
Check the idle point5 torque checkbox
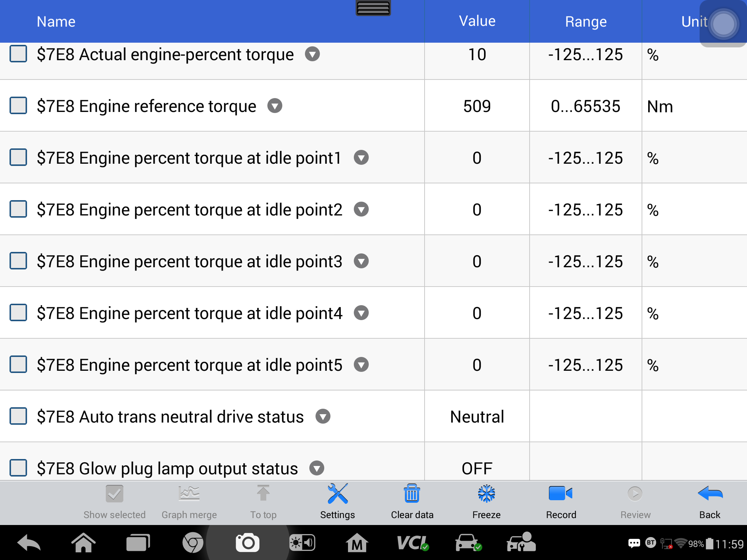[x=18, y=365]
